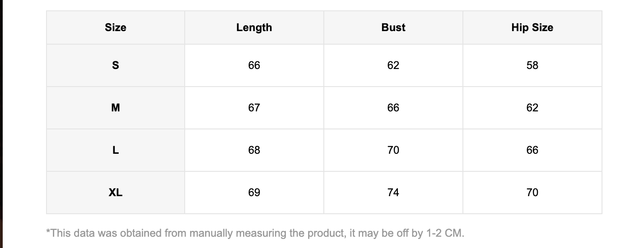Click the Hip Size value for size M
The image size is (644, 248).
(532, 108)
